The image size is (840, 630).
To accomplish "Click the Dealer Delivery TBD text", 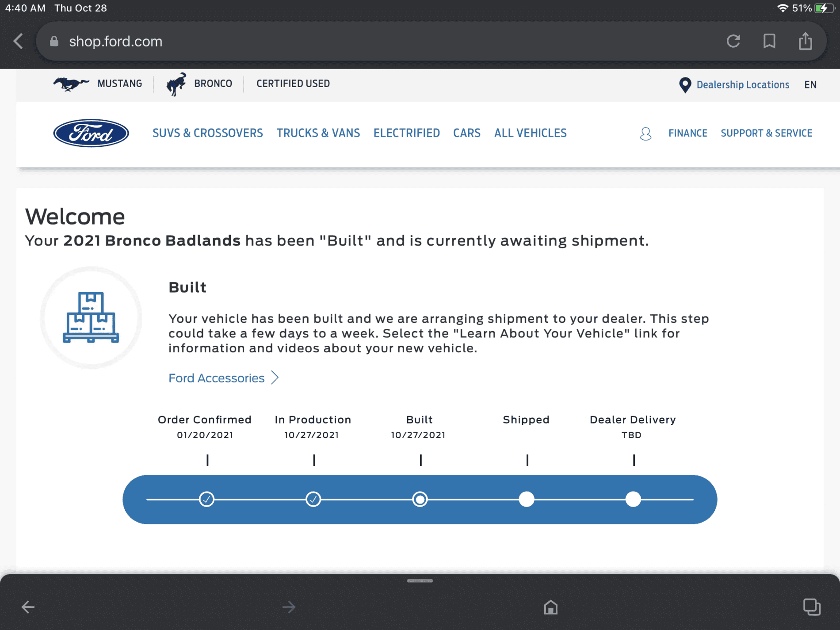I will click(x=631, y=435).
